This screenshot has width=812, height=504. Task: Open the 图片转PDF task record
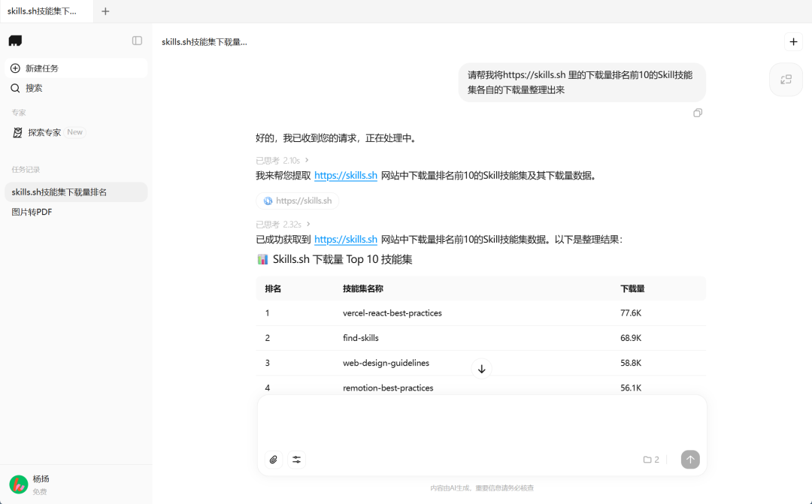pyautogui.click(x=32, y=212)
